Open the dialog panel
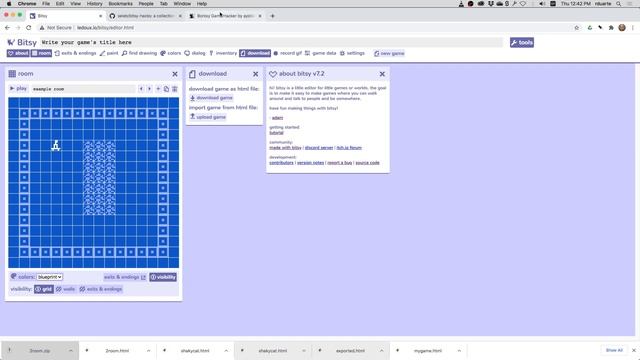 coord(195,53)
